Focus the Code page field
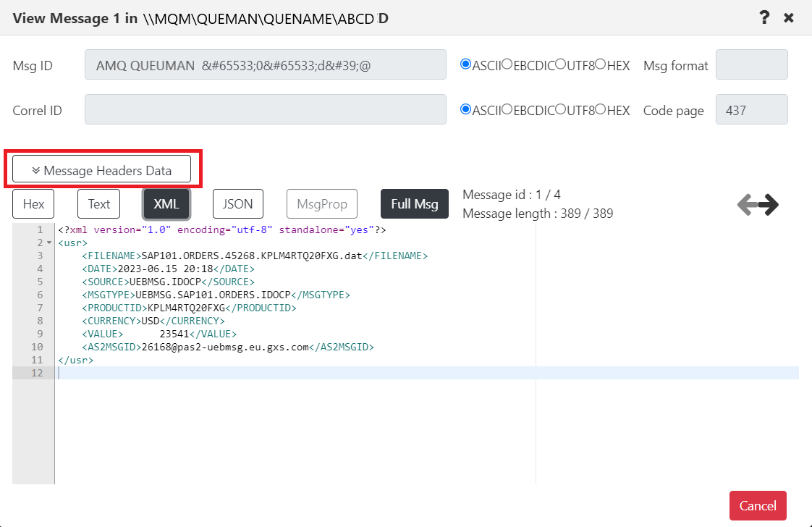 pos(751,109)
